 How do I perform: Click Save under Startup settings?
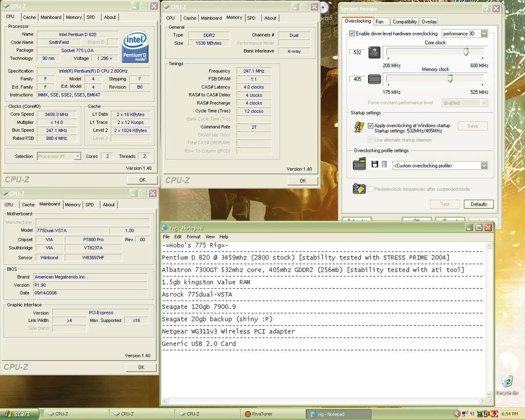[x=472, y=126]
